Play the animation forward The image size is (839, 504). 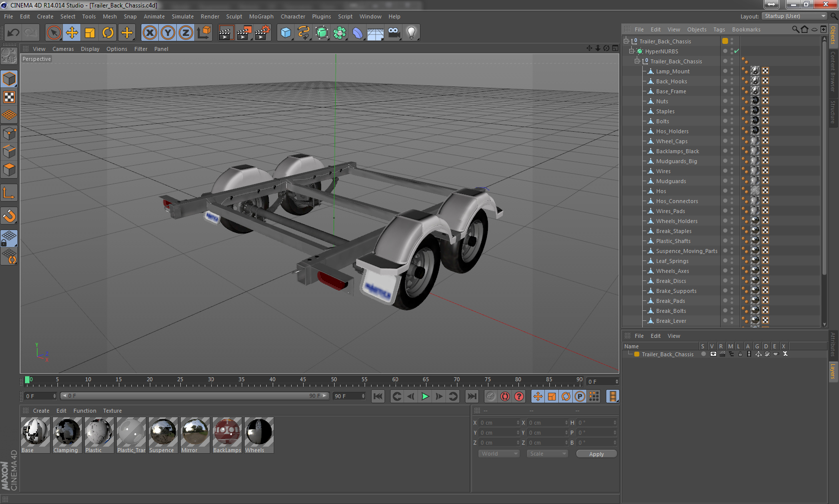pyautogui.click(x=425, y=396)
